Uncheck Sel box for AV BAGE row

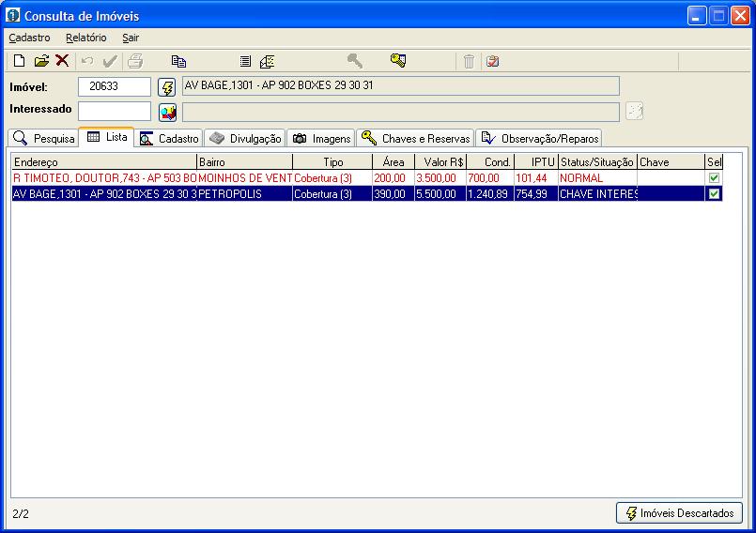click(714, 193)
